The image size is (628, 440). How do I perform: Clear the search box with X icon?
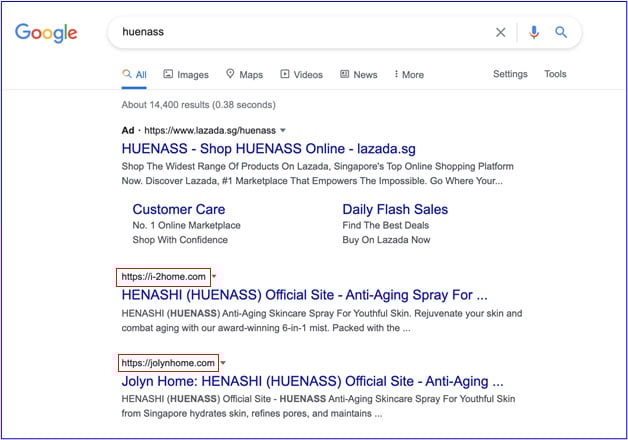pos(501,32)
